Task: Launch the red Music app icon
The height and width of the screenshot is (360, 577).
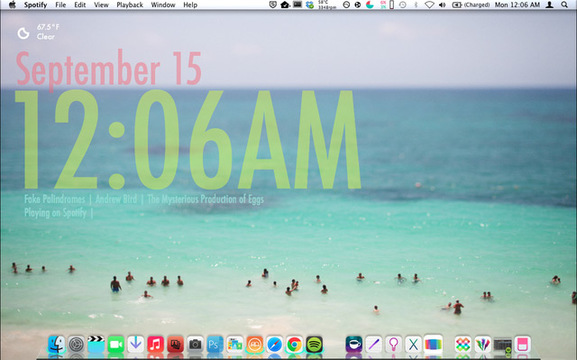Action: [155, 345]
